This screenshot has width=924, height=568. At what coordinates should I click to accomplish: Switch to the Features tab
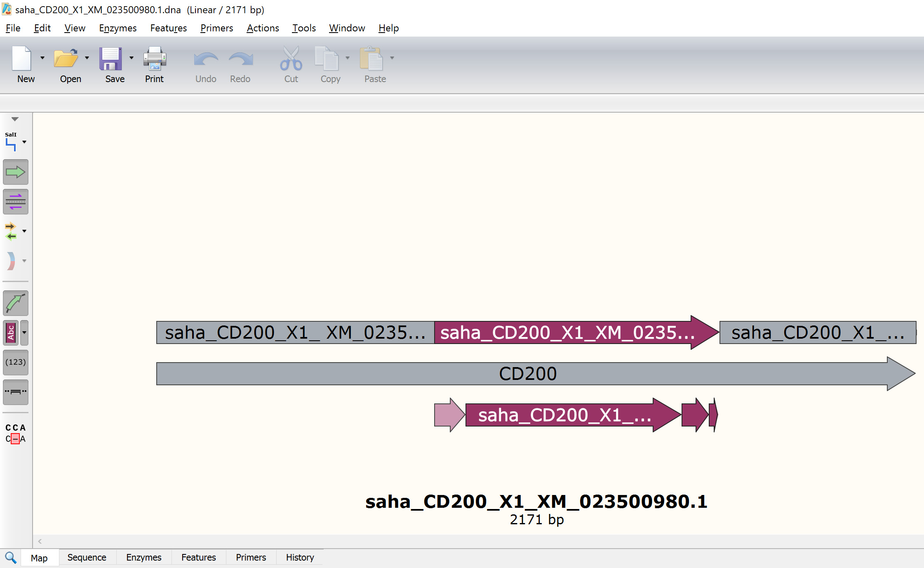point(198,557)
